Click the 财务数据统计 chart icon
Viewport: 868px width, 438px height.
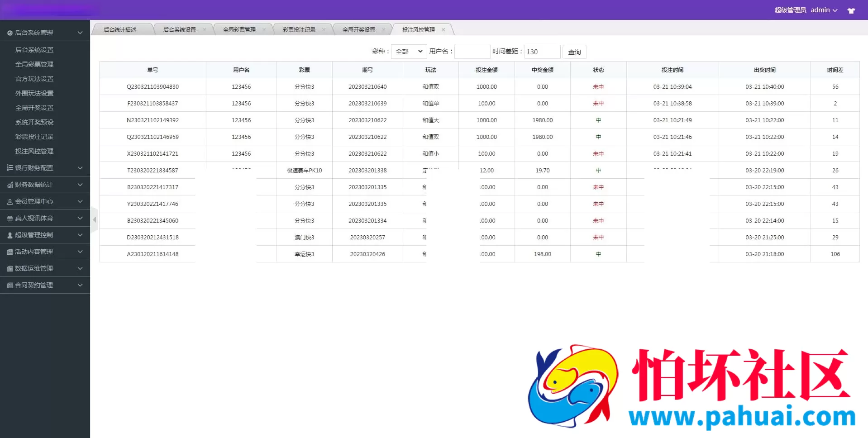pyautogui.click(x=9, y=185)
